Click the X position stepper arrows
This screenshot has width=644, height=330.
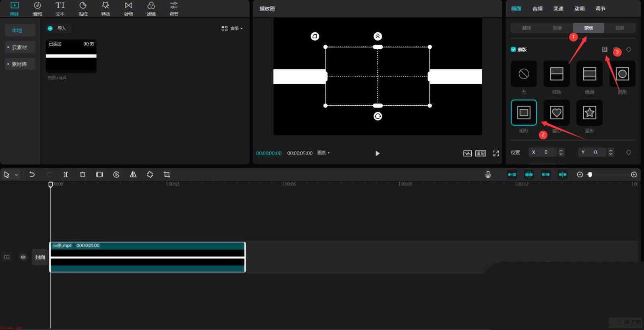[561, 152]
